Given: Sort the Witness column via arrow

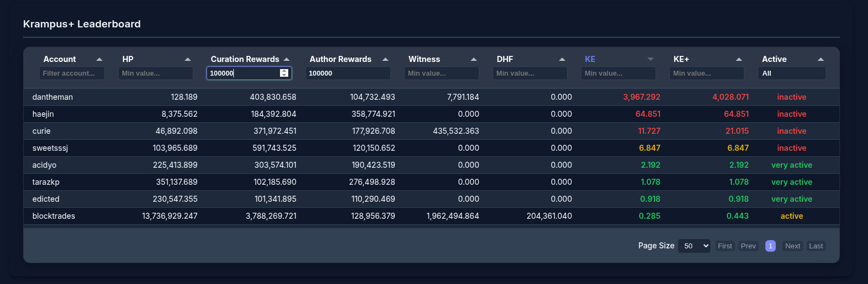Looking at the screenshot, I should (474, 59).
